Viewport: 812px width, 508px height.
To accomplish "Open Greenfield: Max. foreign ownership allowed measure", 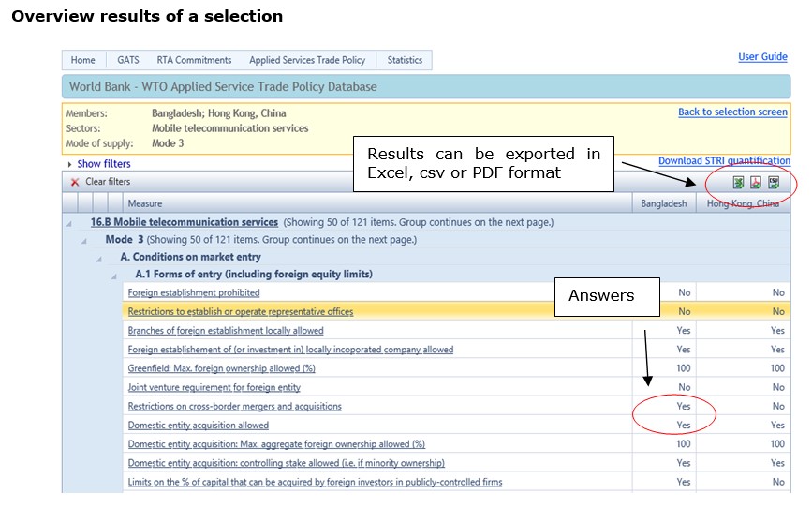I will pos(221,368).
